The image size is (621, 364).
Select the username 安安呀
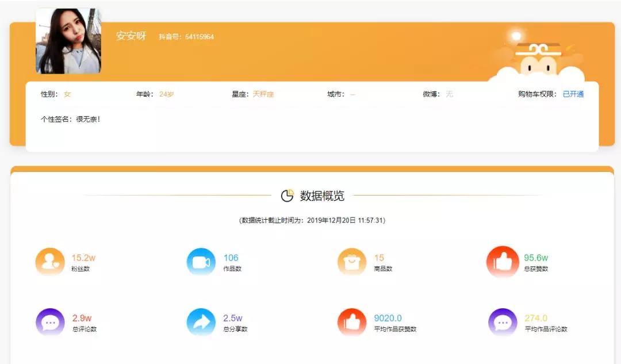132,36
